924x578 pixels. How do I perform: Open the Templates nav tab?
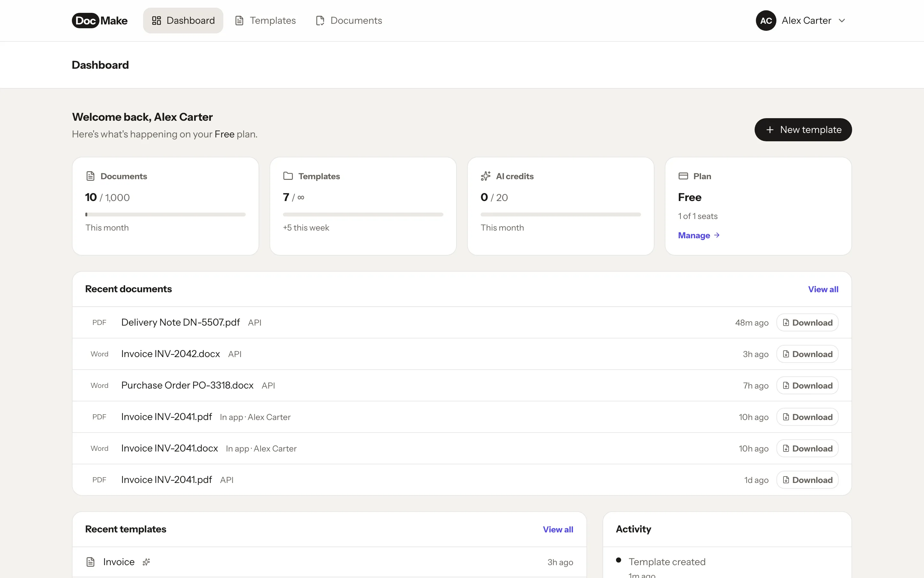pos(266,21)
